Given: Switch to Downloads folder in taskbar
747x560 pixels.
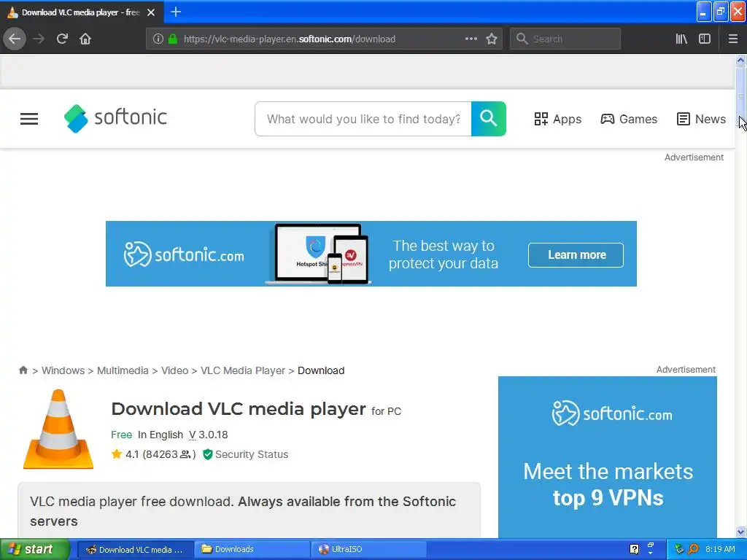Looking at the screenshot, I should (x=252, y=549).
